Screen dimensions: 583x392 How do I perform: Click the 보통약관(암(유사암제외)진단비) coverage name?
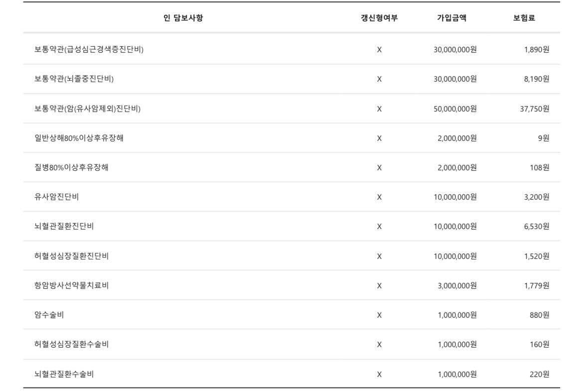[x=87, y=109]
